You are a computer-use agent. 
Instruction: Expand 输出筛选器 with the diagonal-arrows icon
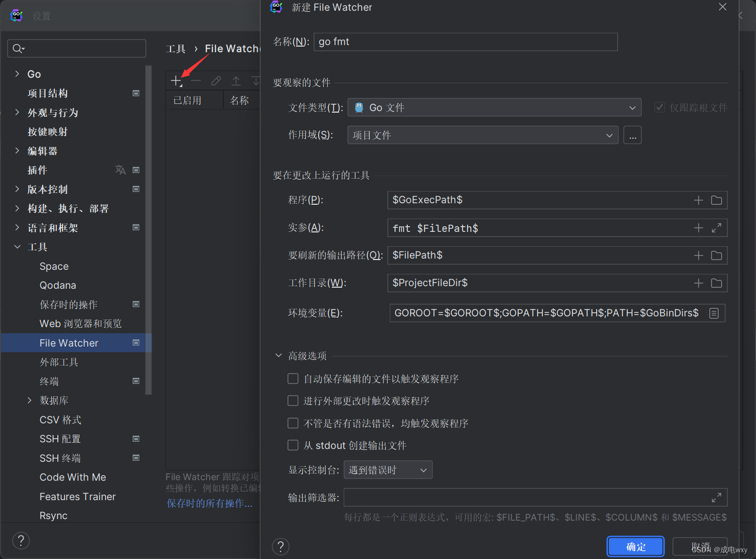tap(717, 497)
